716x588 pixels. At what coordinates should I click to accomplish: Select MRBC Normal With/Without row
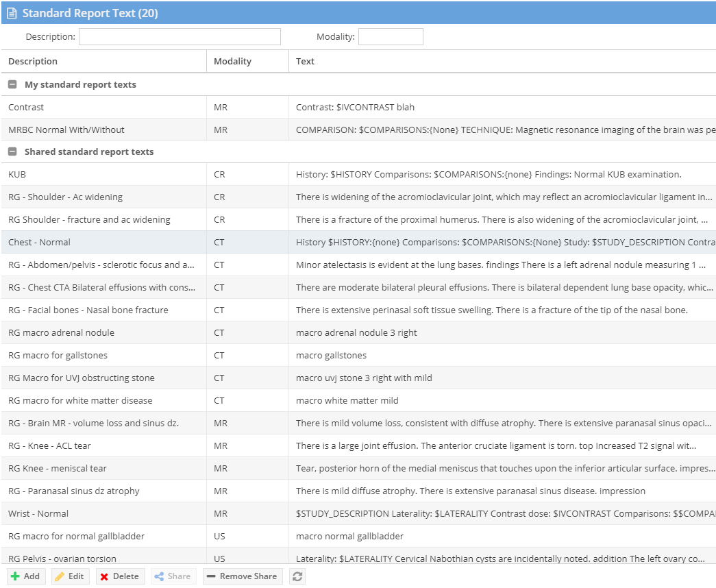358,130
